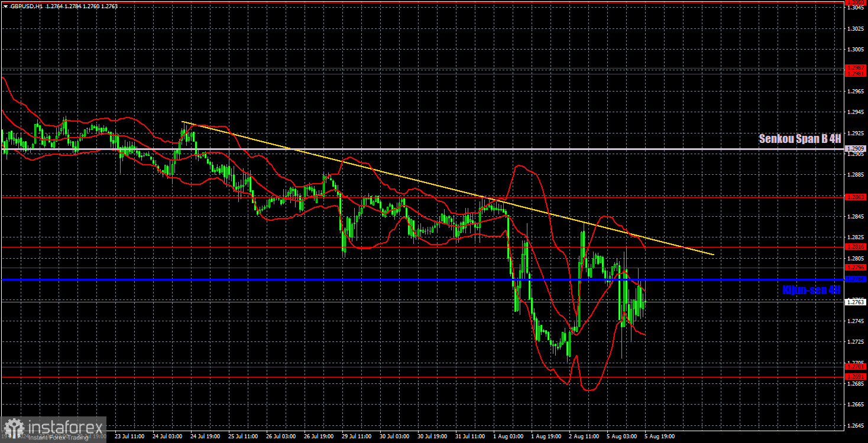Click the 1.2965 price axis label
This screenshot has width=868, height=443.
tap(856, 91)
